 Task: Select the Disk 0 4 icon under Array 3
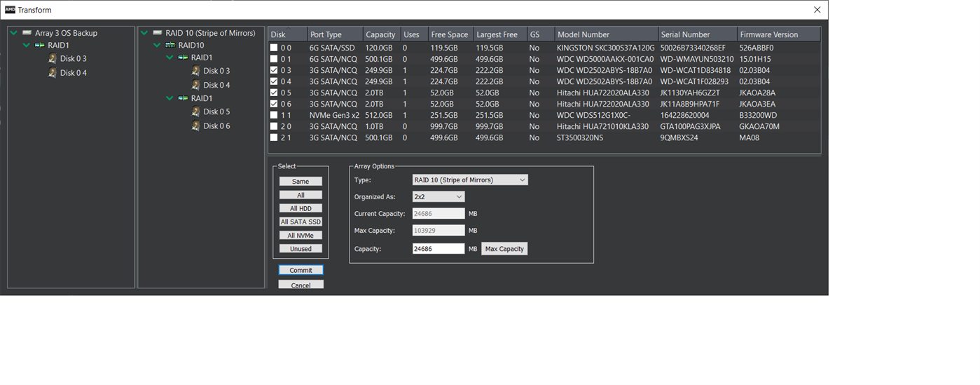pyautogui.click(x=53, y=73)
